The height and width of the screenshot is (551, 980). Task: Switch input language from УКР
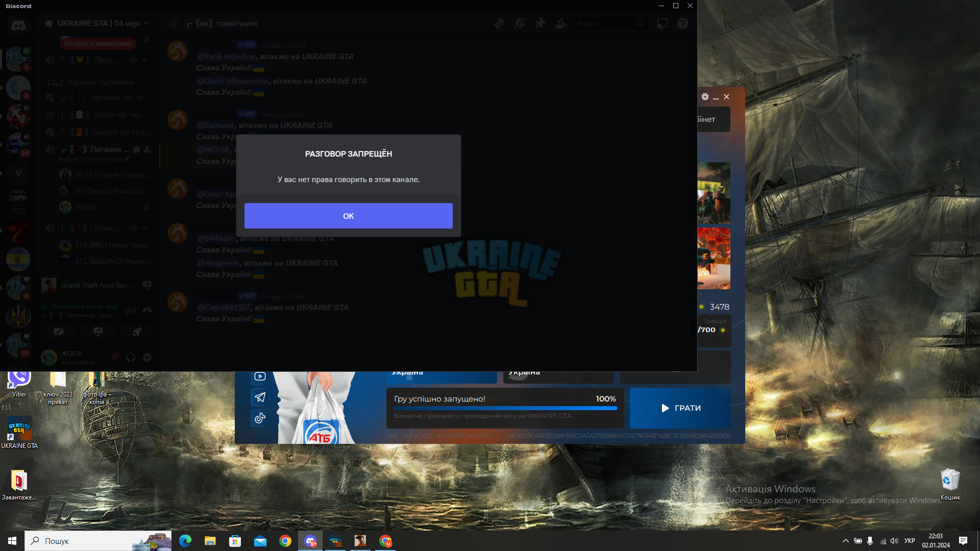910,541
